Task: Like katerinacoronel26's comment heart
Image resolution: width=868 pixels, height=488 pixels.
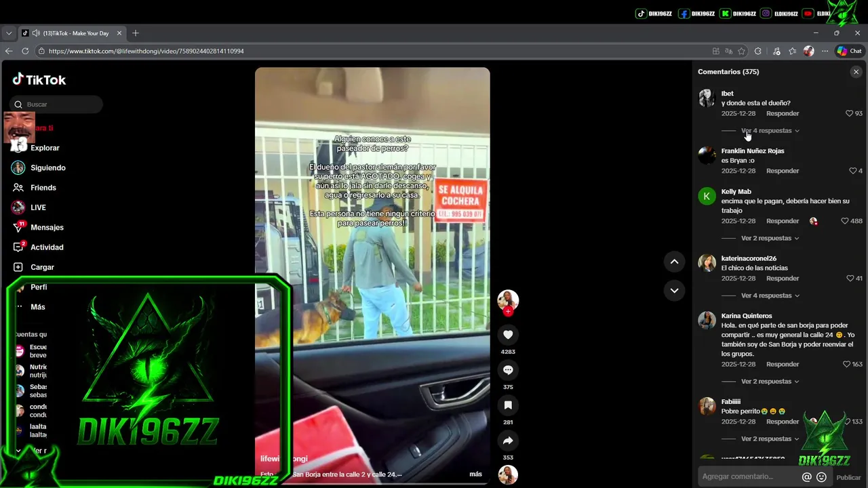Action: [850, 279]
